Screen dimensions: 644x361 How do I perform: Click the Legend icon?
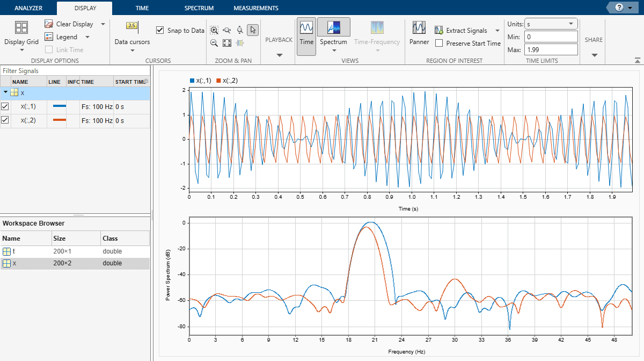[x=49, y=37]
